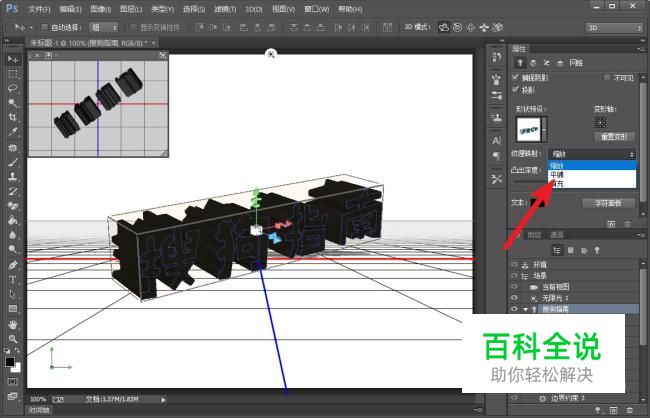650x418 pixels.
Task: Open the Mesh properties icon
Action: (520, 63)
